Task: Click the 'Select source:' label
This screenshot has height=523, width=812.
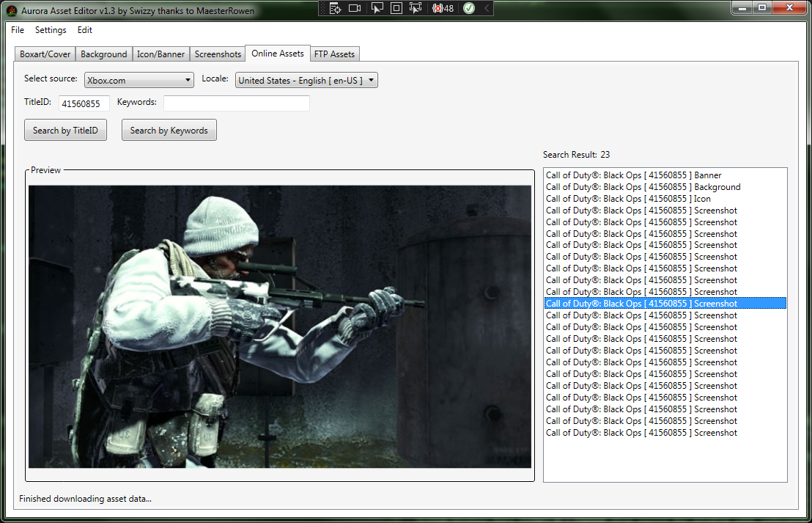Action: 51,78
